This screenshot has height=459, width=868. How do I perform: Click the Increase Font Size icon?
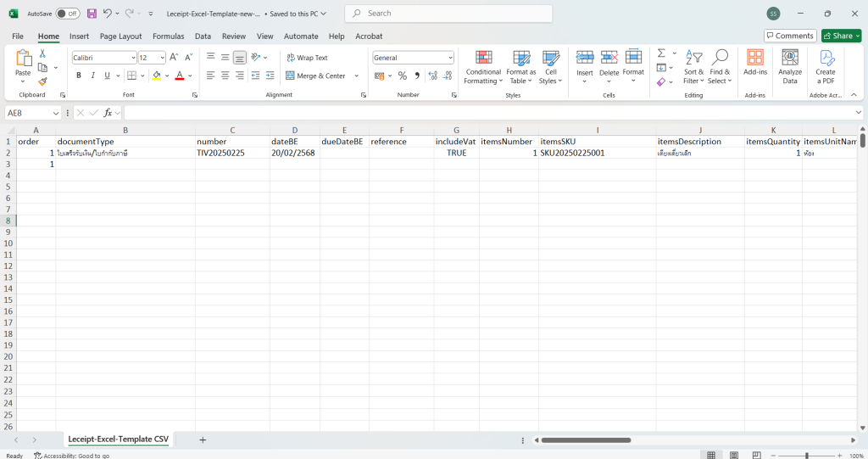(x=174, y=58)
